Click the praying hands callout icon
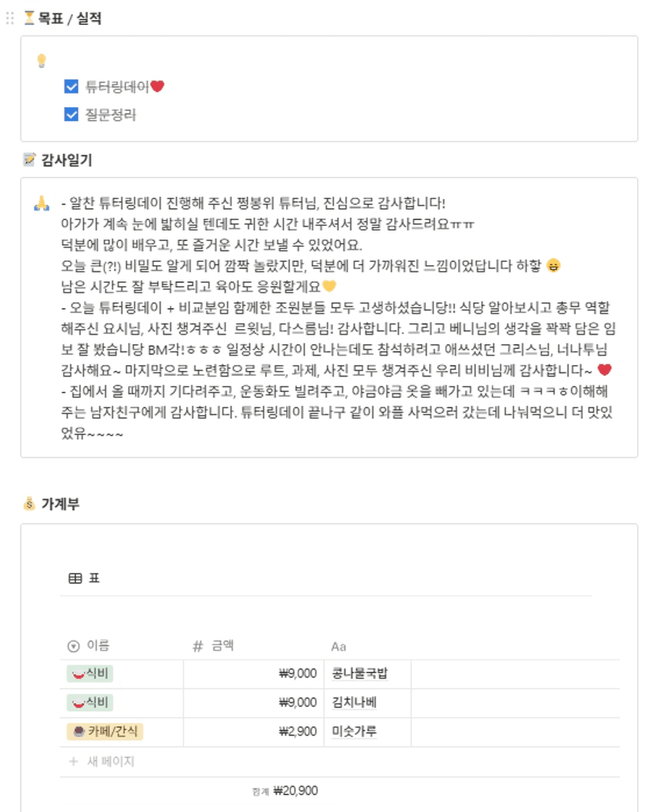Image resolution: width=667 pixels, height=812 pixels. point(42,203)
